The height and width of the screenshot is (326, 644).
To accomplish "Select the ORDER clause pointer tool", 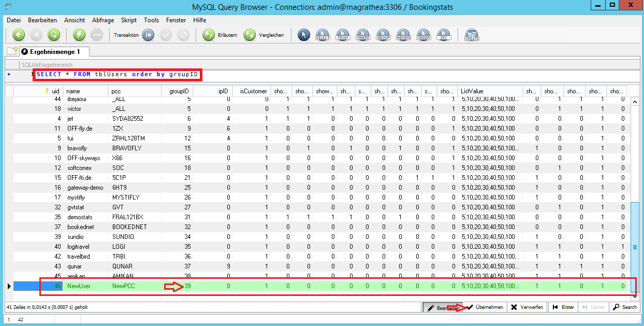I will (423, 35).
